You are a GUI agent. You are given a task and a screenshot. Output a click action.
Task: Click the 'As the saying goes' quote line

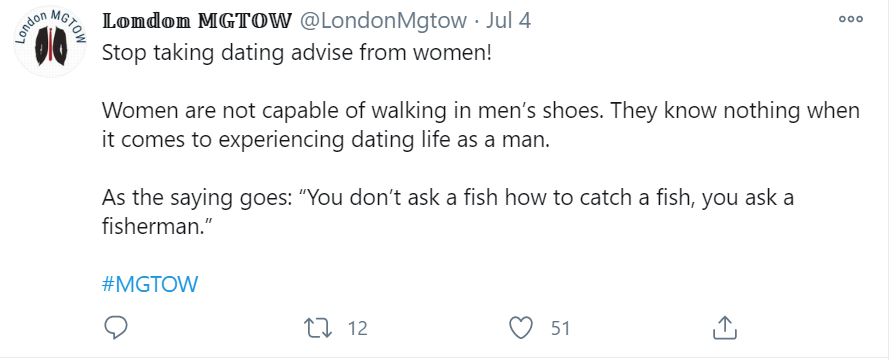[448, 198]
